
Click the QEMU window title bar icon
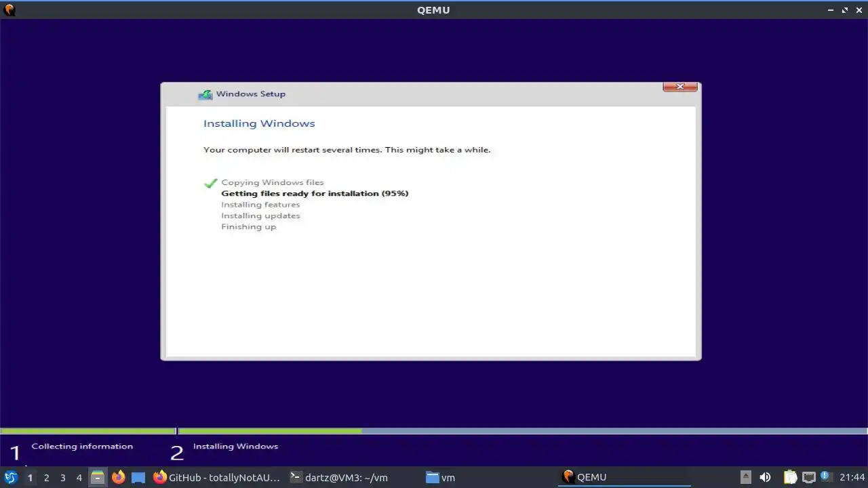[x=9, y=10]
